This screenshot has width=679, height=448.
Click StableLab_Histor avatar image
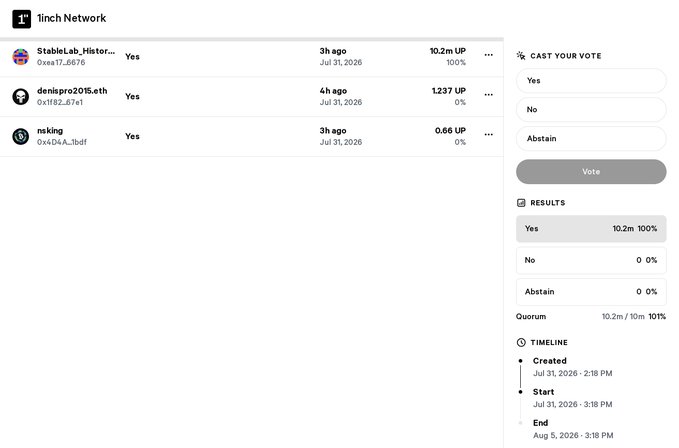tap(20, 57)
